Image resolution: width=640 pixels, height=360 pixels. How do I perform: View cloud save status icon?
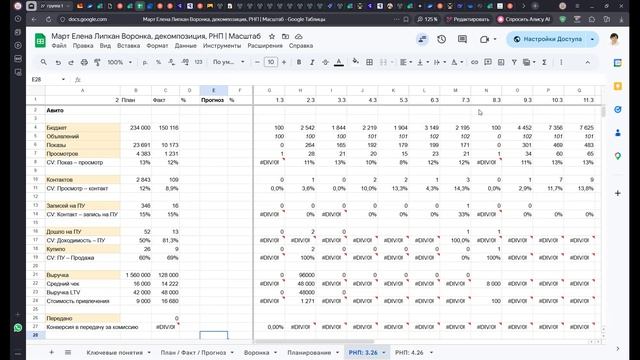click(299, 36)
